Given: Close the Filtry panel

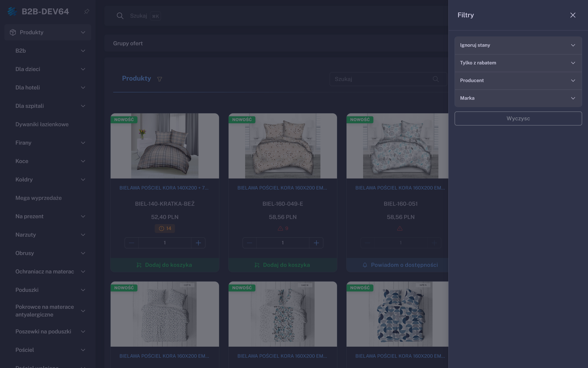Looking at the screenshot, I should [573, 15].
